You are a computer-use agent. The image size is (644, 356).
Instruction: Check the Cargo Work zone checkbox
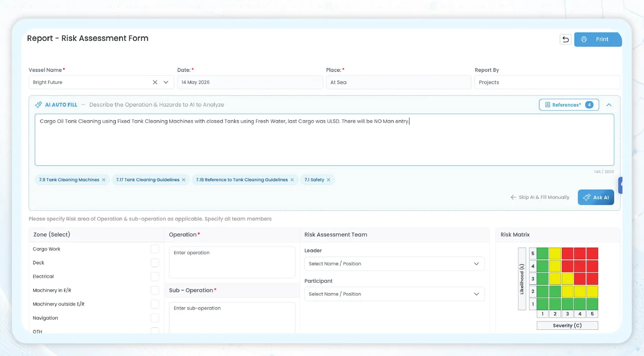point(155,249)
